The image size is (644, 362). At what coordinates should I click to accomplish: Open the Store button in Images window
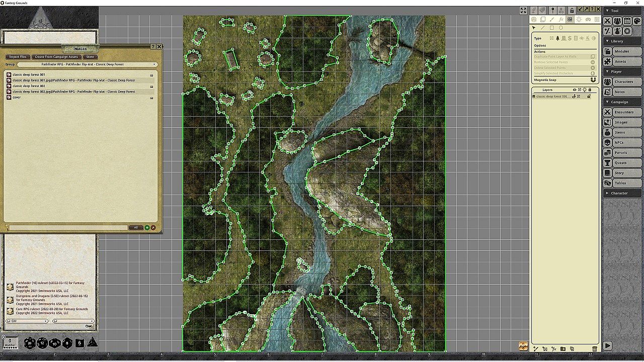coord(90,57)
